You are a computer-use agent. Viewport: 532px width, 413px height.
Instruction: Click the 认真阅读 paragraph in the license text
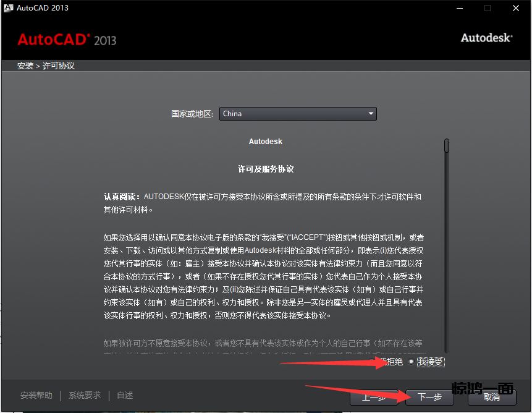click(263, 203)
